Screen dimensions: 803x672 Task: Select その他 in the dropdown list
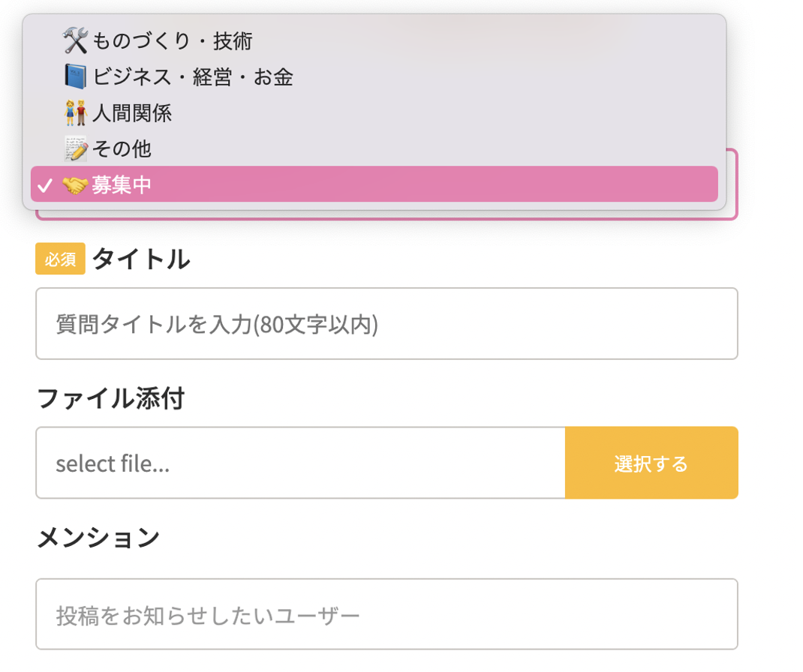pos(122,148)
